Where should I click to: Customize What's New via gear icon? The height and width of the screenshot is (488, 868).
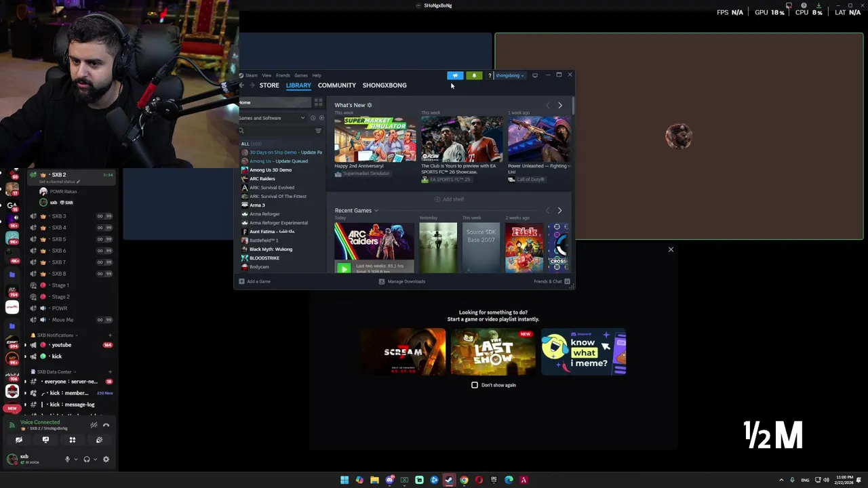click(370, 105)
